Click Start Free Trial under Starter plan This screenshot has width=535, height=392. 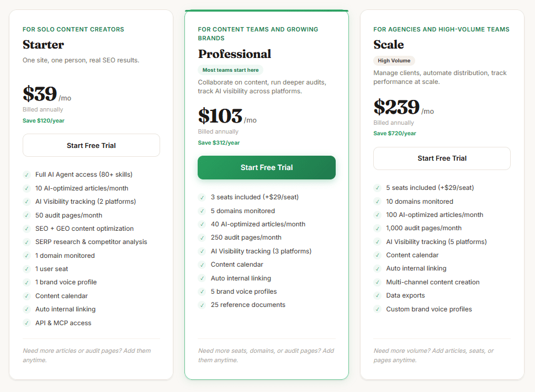point(91,145)
